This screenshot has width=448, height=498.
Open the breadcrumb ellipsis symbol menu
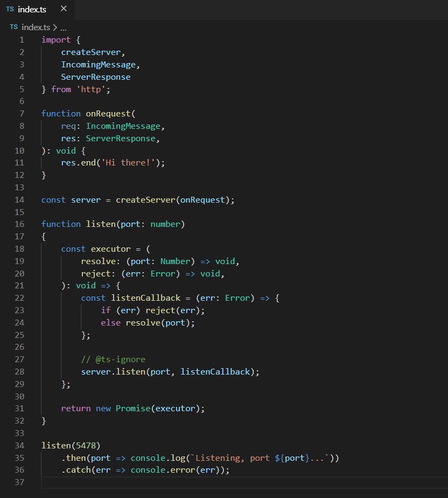(64, 28)
